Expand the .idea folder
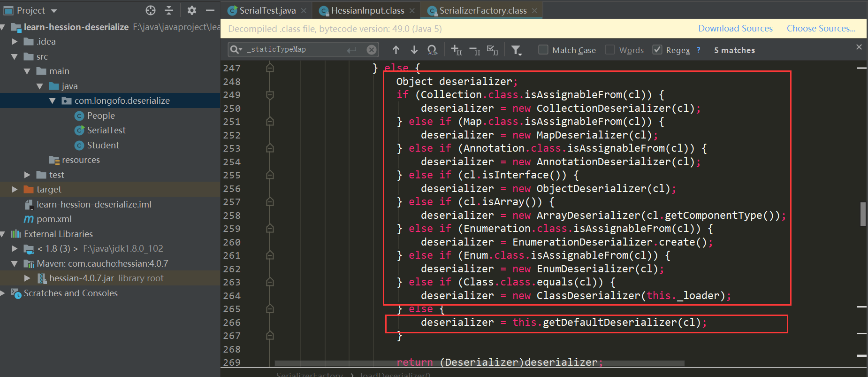The image size is (868, 377). click(15, 42)
